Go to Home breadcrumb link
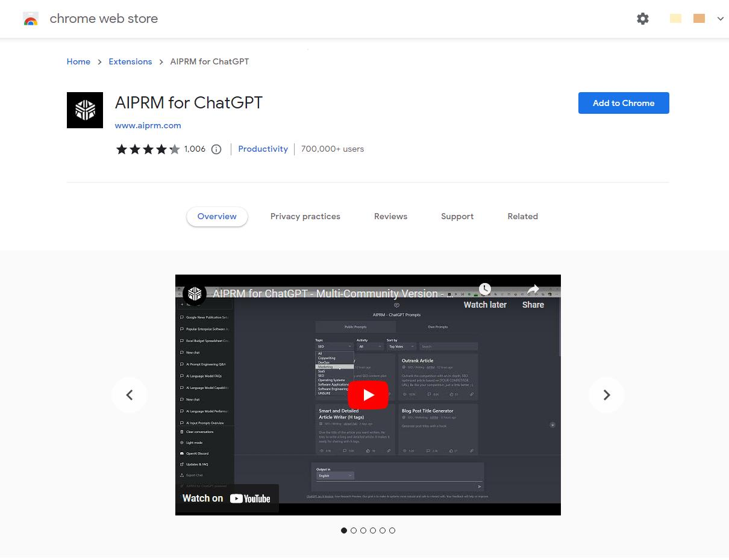 click(x=78, y=61)
